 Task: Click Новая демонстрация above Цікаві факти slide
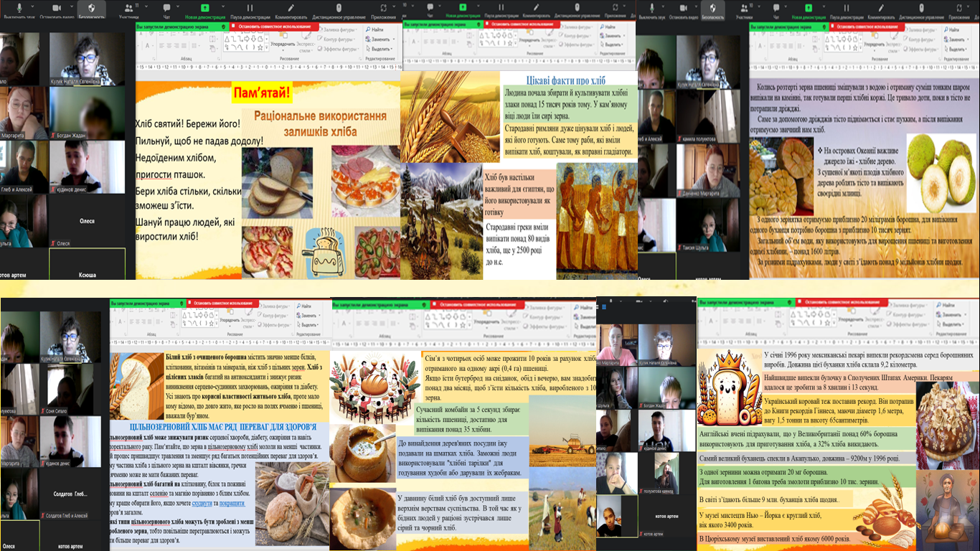(463, 10)
